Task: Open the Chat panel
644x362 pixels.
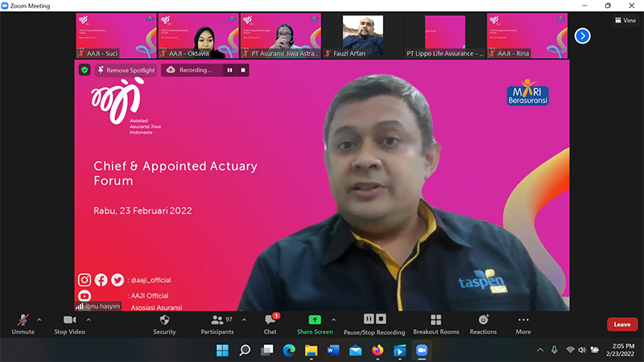Action: [270, 324]
